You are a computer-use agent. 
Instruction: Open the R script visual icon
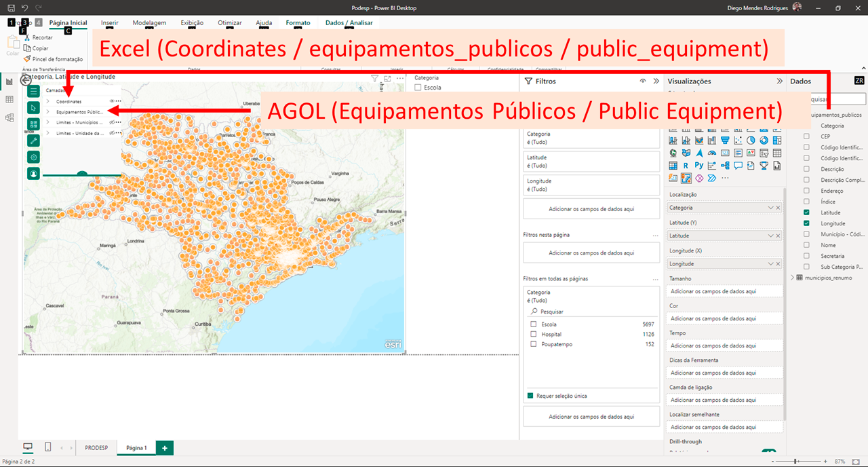pos(686,165)
